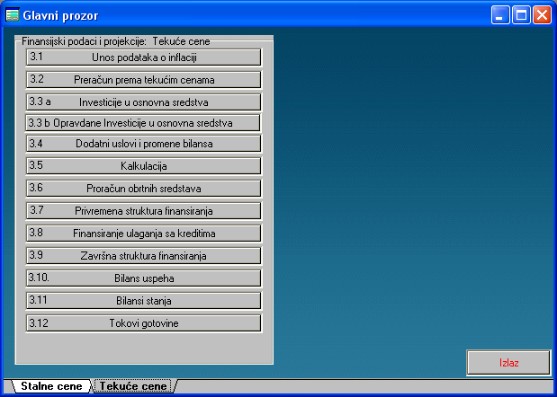Open 3.3 a Investicije u osnovna sredstva
This screenshot has height=397, width=557.
click(144, 102)
